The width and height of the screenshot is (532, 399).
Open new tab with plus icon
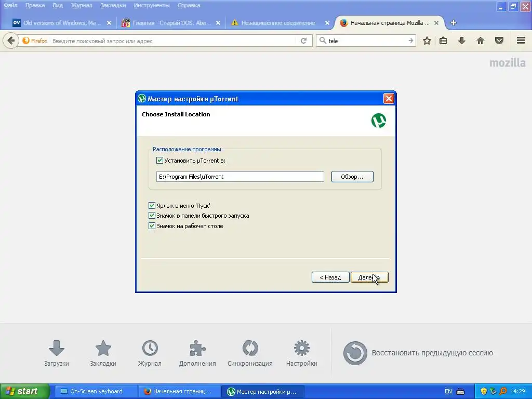pos(453,23)
